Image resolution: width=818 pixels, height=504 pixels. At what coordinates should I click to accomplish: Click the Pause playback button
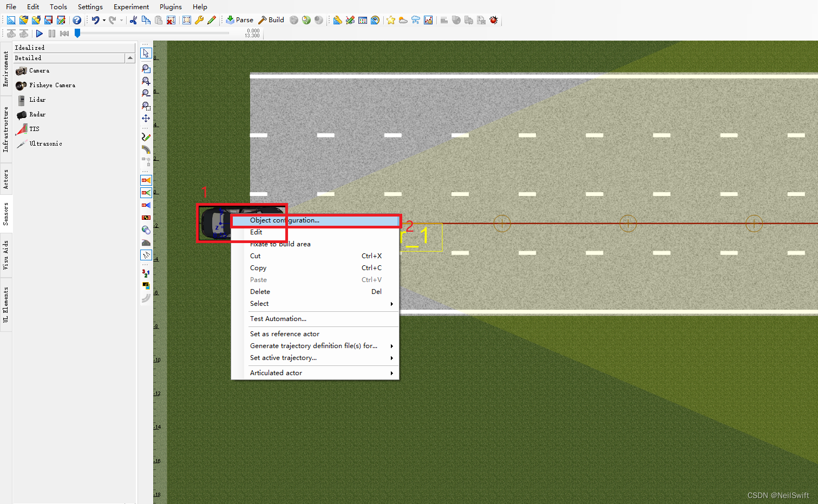(x=52, y=34)
